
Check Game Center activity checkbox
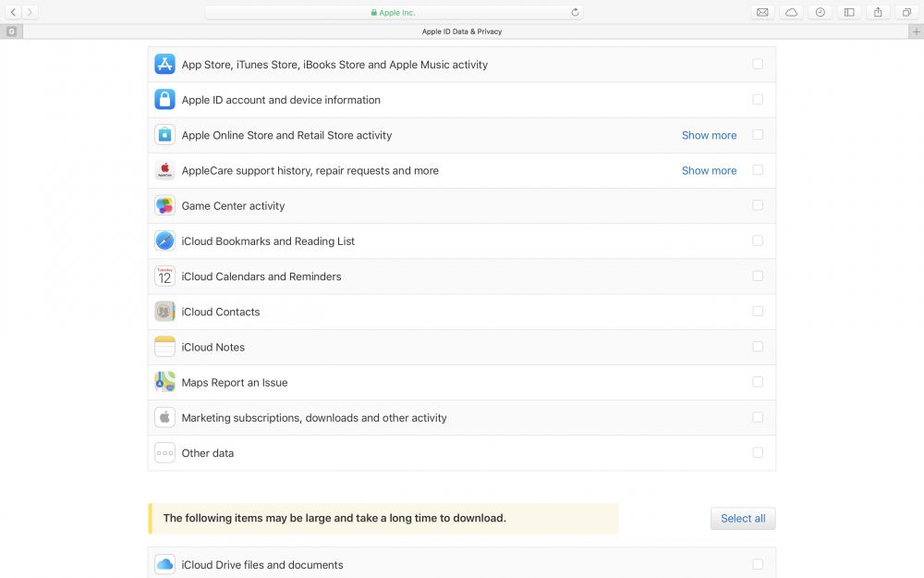[758, 205]
